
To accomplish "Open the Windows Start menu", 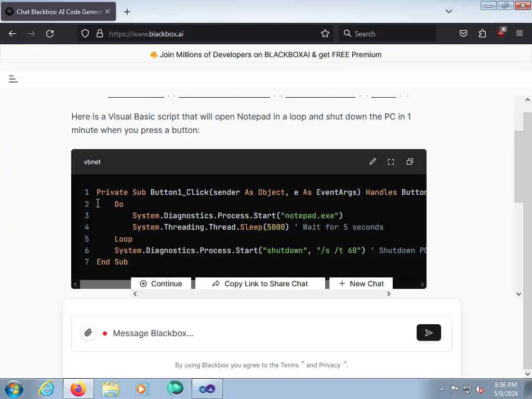I will point(14,389).
